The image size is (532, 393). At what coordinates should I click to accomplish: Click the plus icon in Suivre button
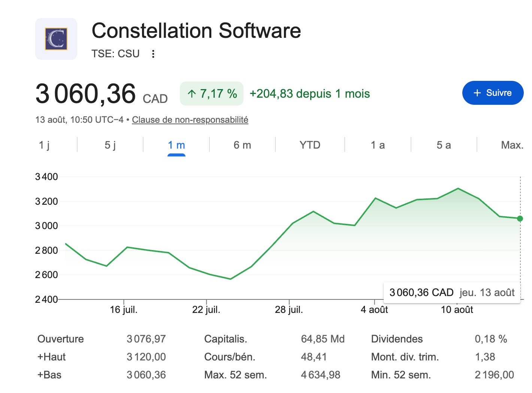click(x=477, y=93)
